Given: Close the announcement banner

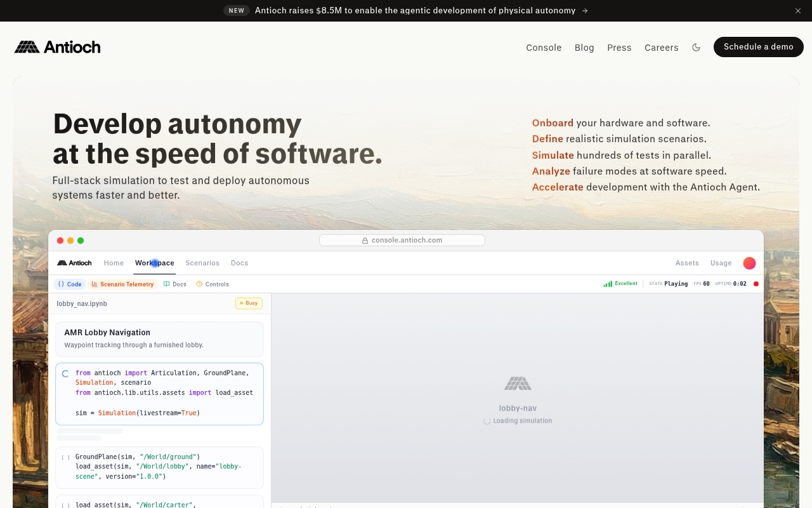Looking at the screenshot, I should click(x=798, y=11).
